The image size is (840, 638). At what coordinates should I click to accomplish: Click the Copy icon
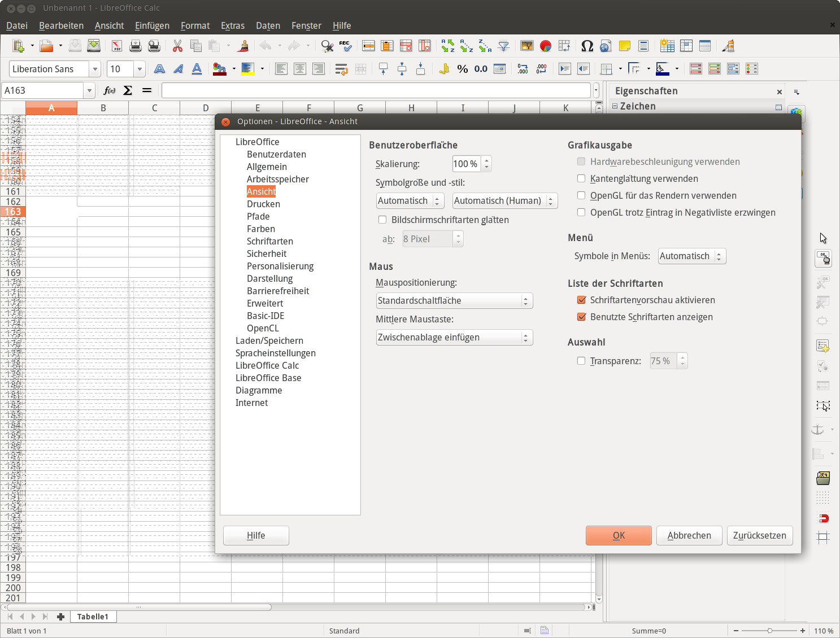point(196,46)
